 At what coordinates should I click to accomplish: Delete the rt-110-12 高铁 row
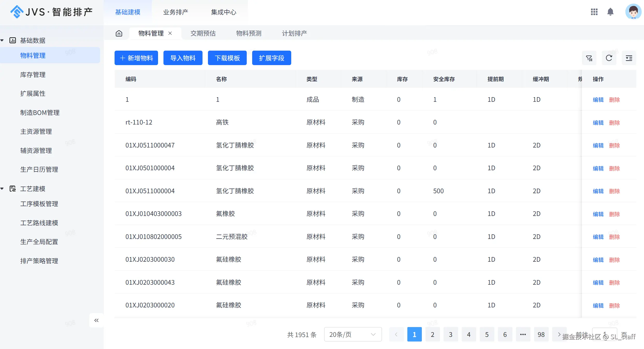pyautogui.click(x=615, y=123)
